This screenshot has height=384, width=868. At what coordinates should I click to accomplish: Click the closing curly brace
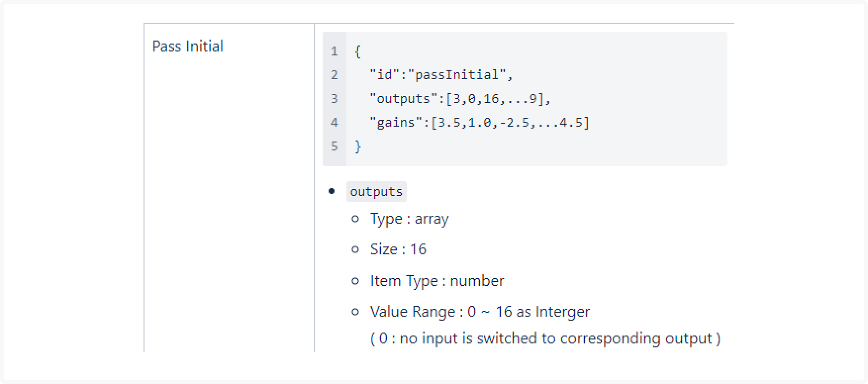pos(358,146)
